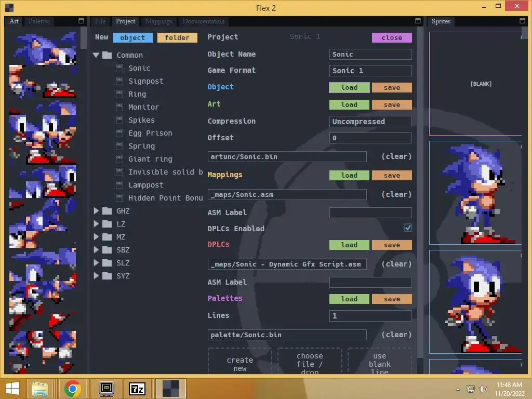The height and width of the screenshot is (399, 532).
Task: Click the volume icon in system tray
Action: click(483, 389)
